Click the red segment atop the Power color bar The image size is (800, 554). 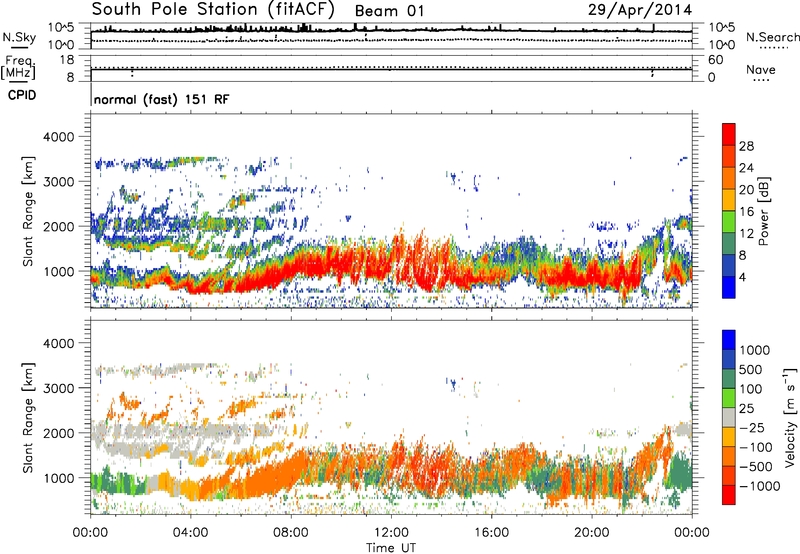[729, 134]
